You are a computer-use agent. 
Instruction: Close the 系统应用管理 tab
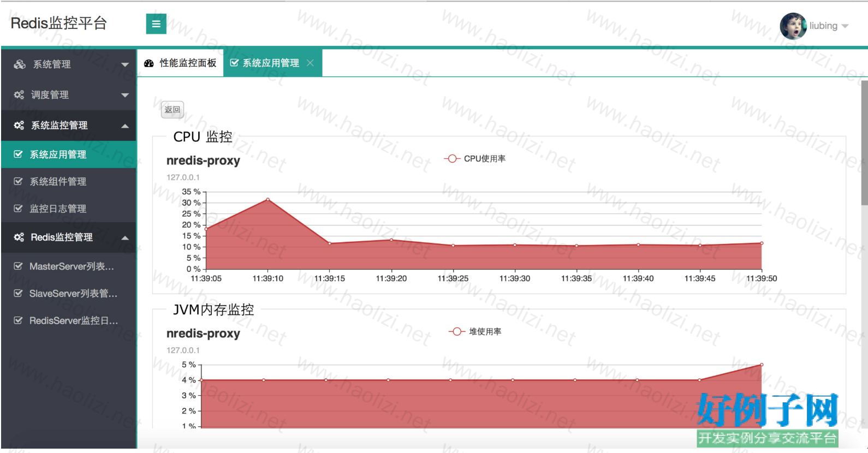click(310, 63)
